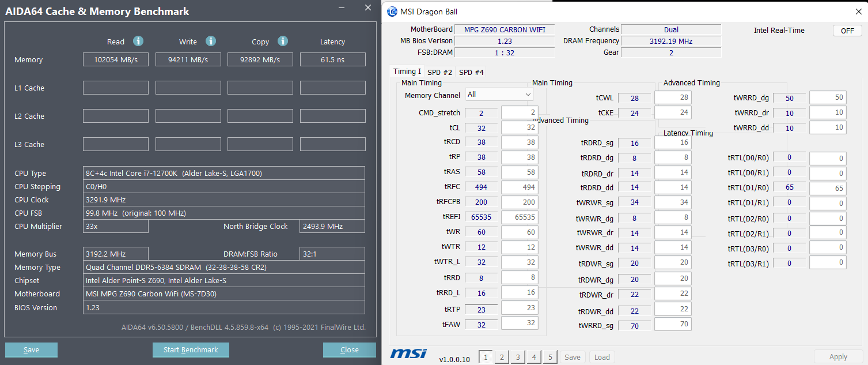Click the tRCD input field
Viewport: 868px width, 365px height.
[520, 142]
